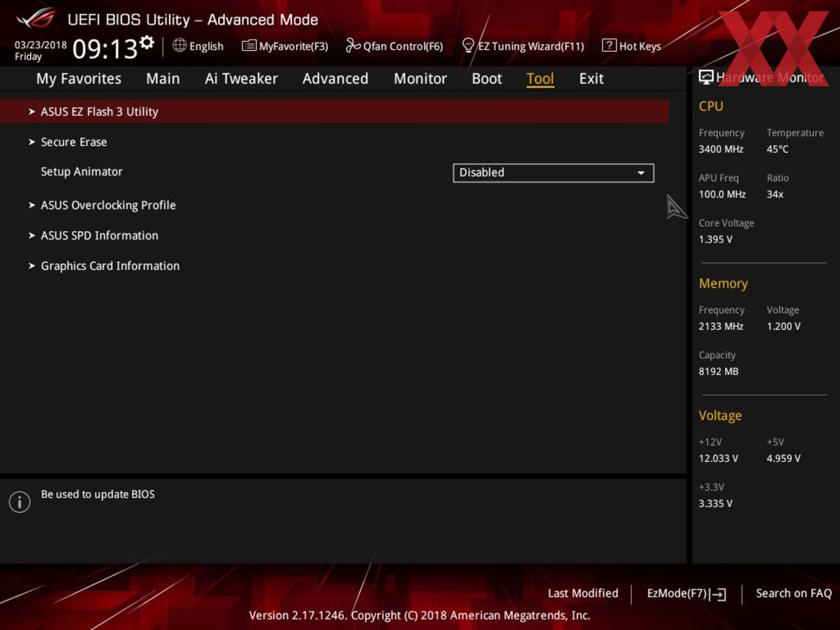Open MyFavorite(F3) menu
The width and height of the screenshot is (840, 630).
coord(285,46)
